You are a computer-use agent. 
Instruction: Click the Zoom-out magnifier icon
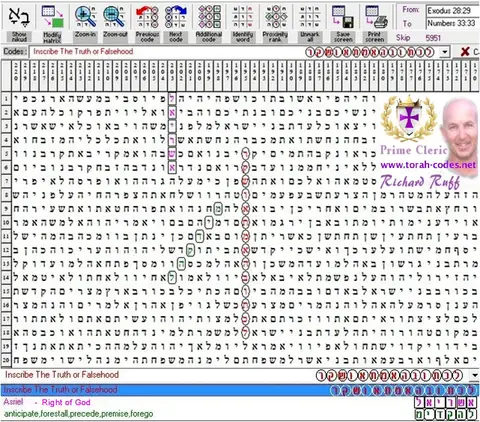coord(114,16)
